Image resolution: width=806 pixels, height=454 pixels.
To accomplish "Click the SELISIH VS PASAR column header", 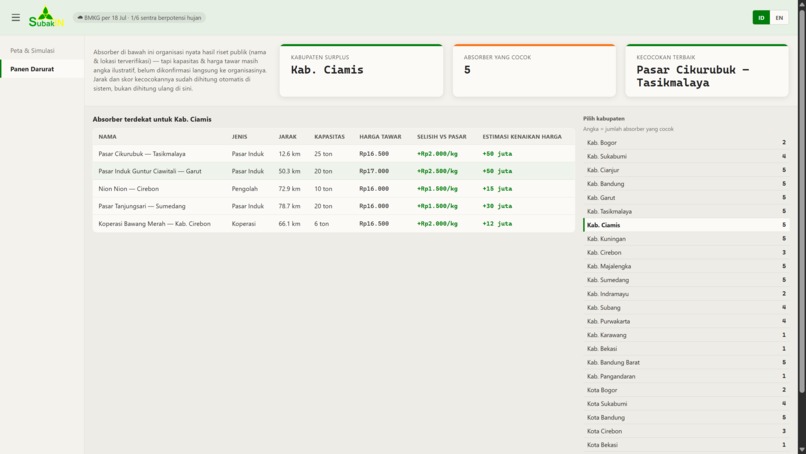I will 442,137.
